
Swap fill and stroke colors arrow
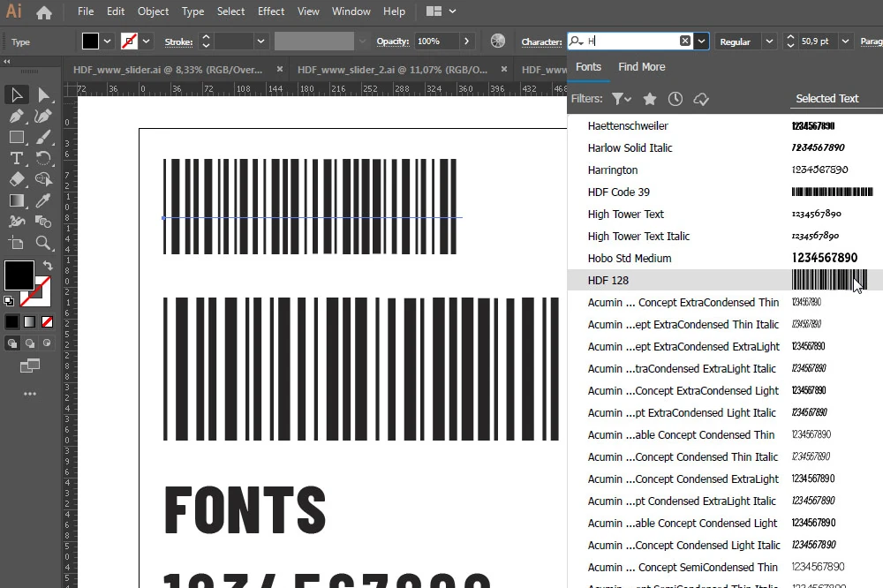[x=48, y=265]
